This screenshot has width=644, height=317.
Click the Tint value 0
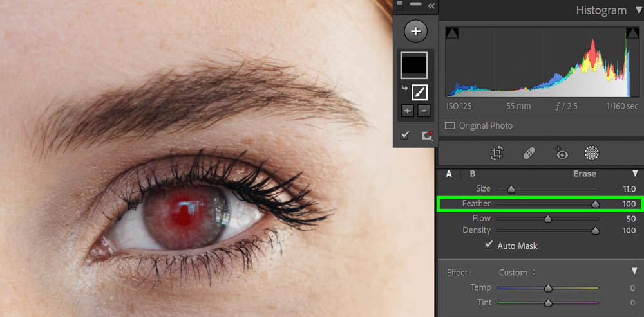point(633,303)
